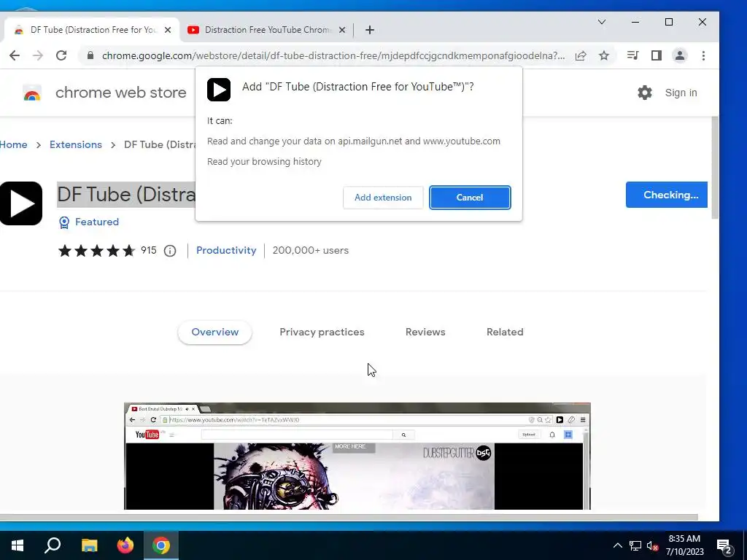Click the Add extension button
The width and height of the screenshot is (747, 560).
(x=382, y=197)
